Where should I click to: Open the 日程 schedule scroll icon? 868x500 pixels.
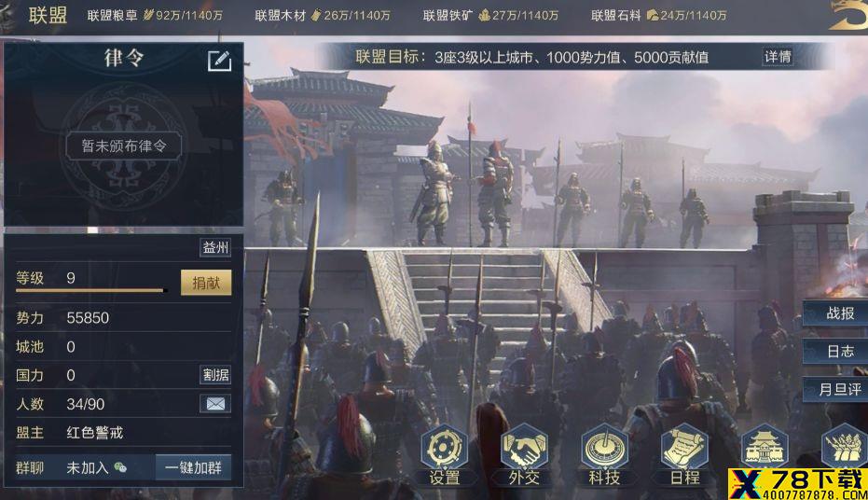click(684, 453)
